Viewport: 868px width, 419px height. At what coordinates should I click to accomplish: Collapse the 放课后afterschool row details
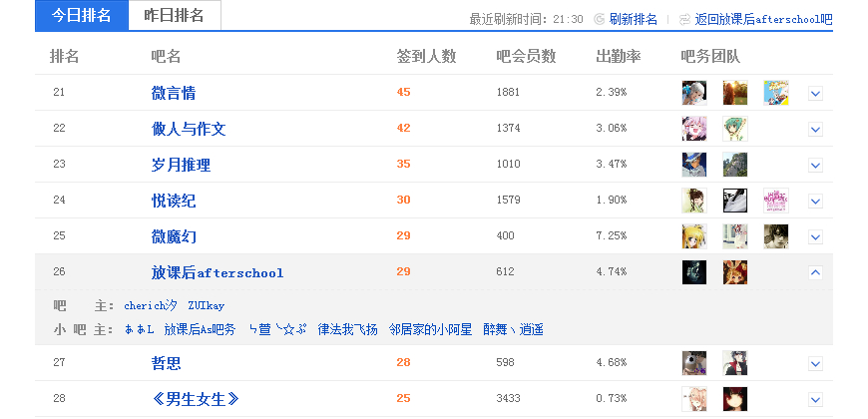[815, 272]
